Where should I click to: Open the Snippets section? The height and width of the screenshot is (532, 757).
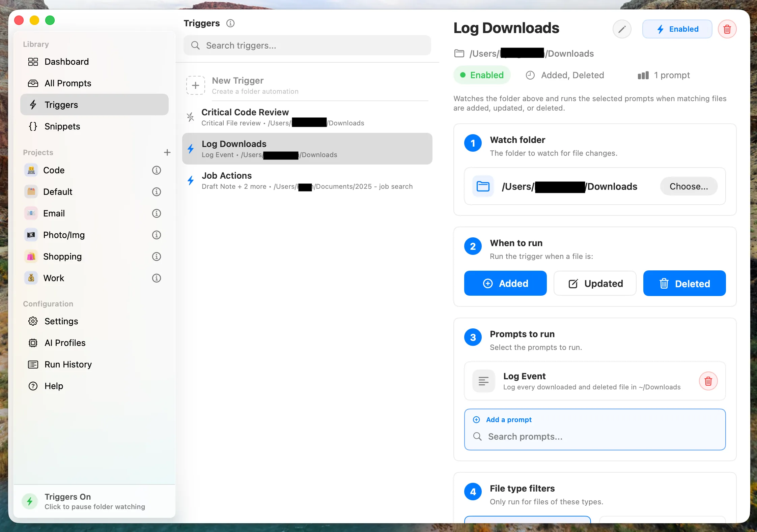point(94,126)
